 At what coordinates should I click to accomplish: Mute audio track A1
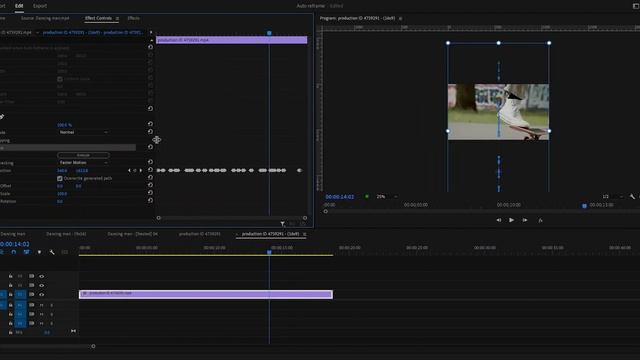coord(41,305)
